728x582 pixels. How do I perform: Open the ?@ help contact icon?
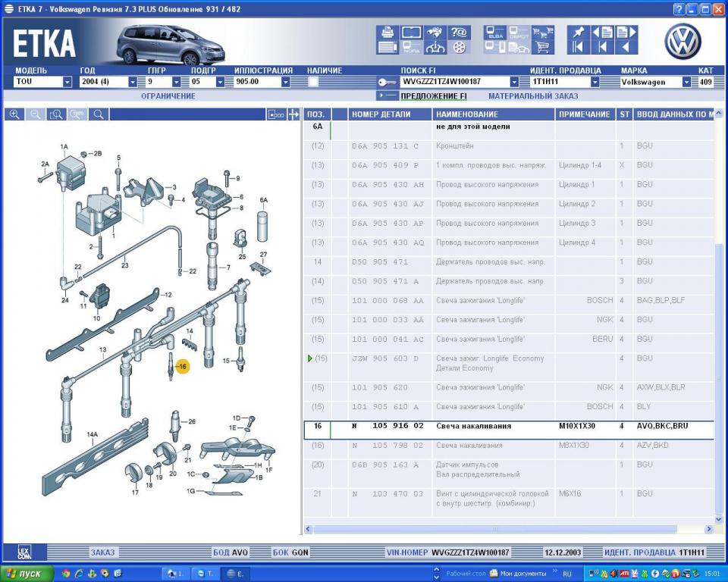(x=459, y=33)
